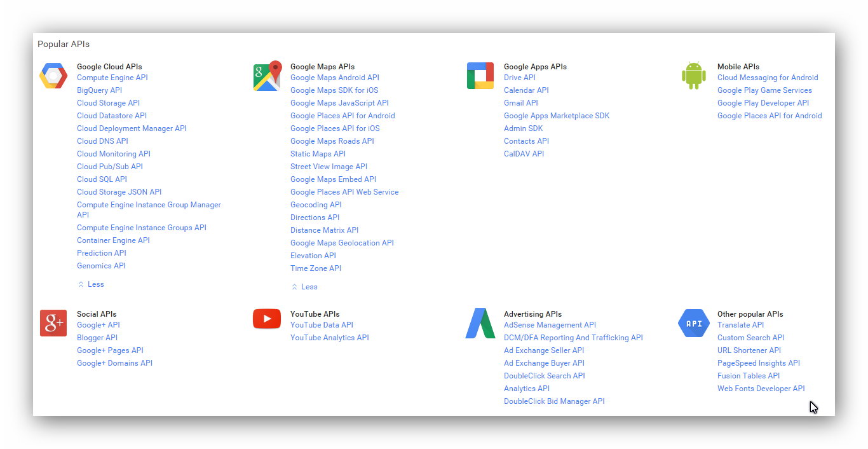Viewport: 868px width, 449px height.
Task: Open Compute Engine API link
Action: pos(112,78)
